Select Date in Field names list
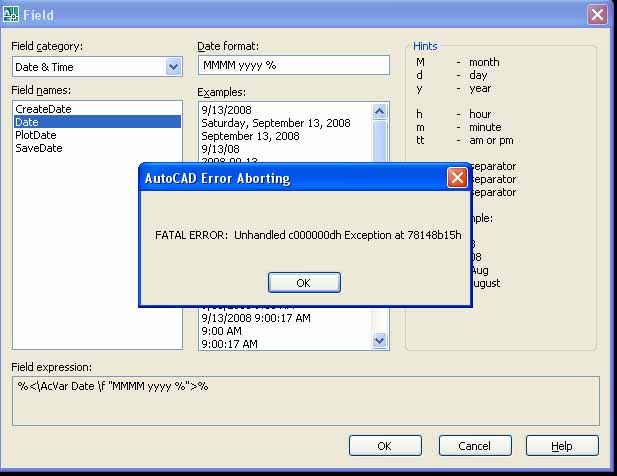 [x=97, y=122]
